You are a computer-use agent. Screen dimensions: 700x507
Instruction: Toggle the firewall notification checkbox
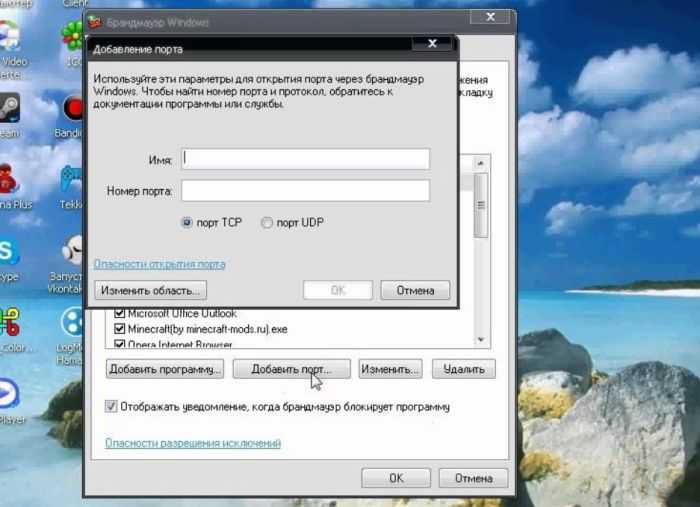(x=111, y=407)
